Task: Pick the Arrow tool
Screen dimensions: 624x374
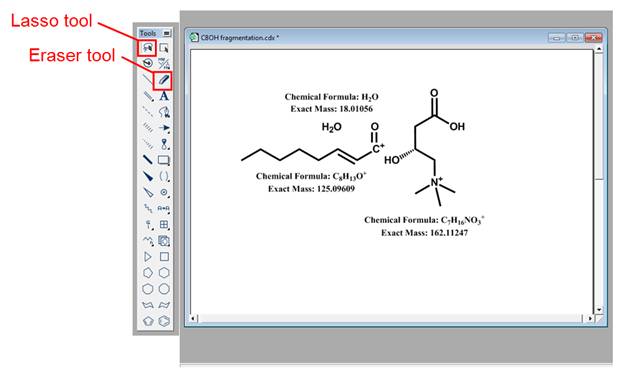Action: coord(164,128)
